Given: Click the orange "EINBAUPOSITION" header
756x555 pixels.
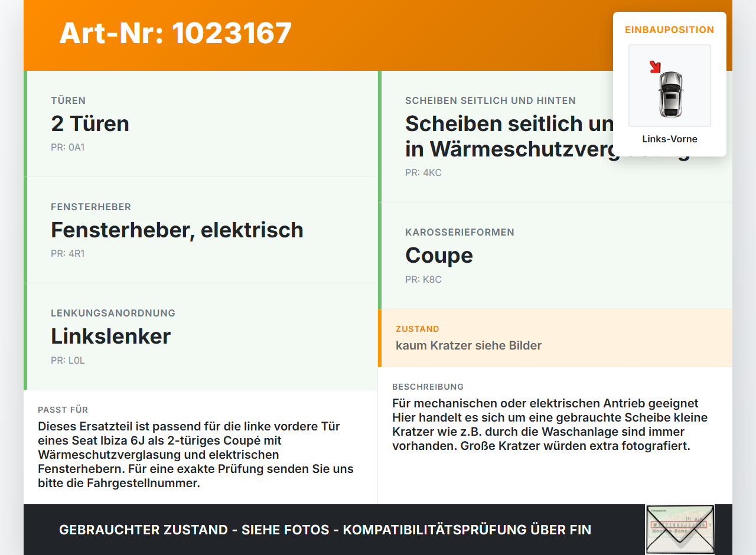Looking at the screenshot, I should tap(669, 30).
